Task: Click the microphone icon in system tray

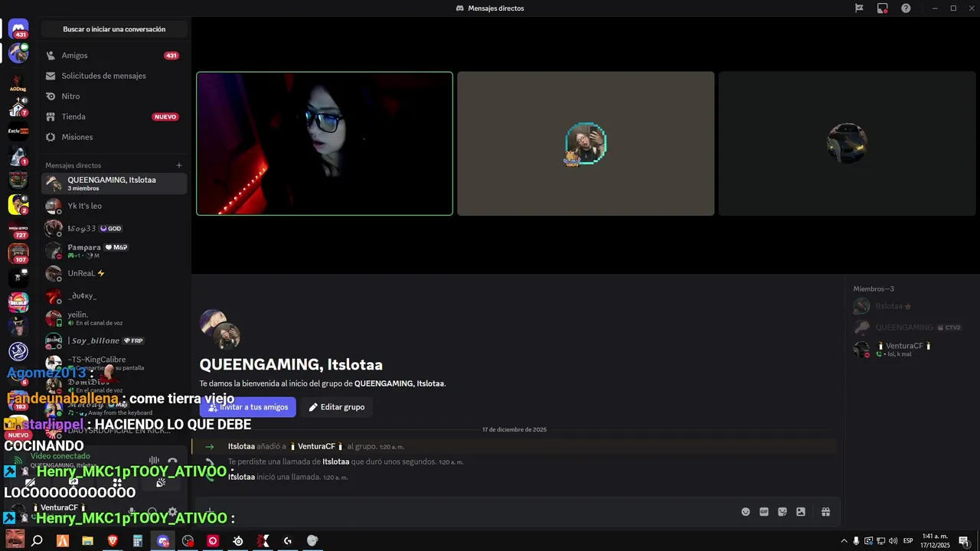Action: (856, 541)
